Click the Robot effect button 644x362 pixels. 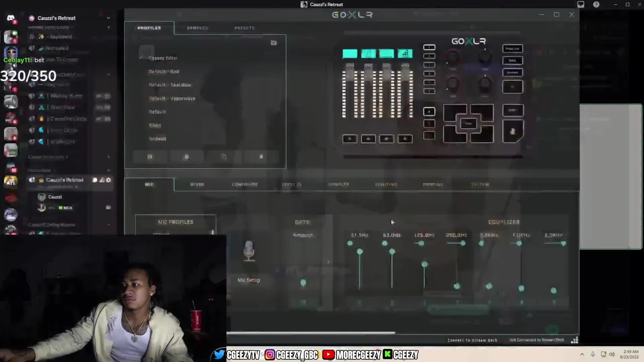click(513, 60)
